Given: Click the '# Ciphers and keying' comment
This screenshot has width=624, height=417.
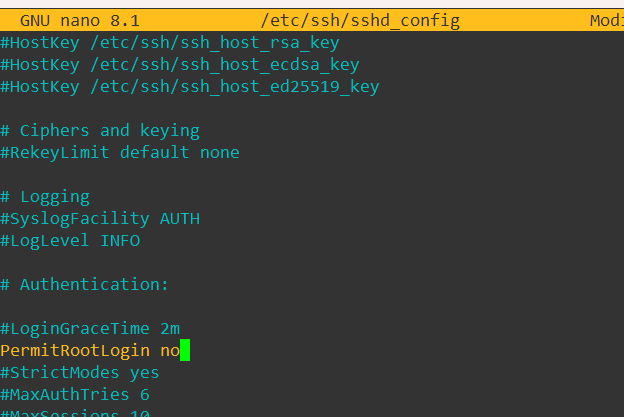Looking at the screenshot, I should tap(100, 131).
